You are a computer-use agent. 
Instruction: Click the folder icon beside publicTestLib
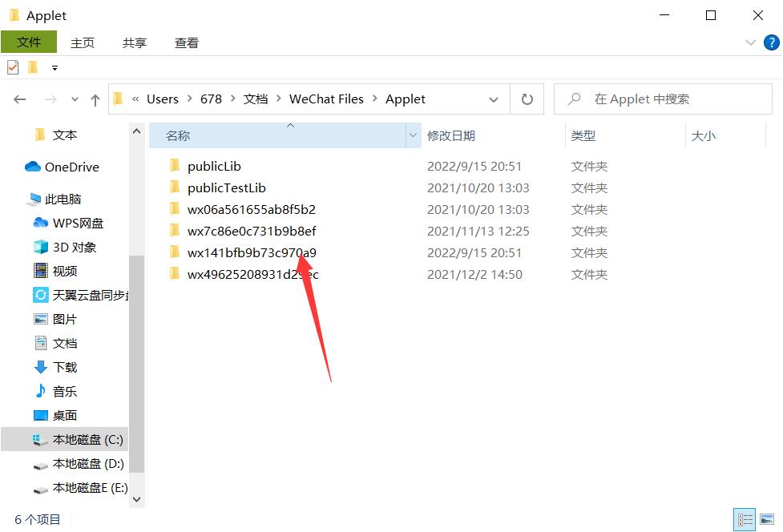tap(174, 187)
